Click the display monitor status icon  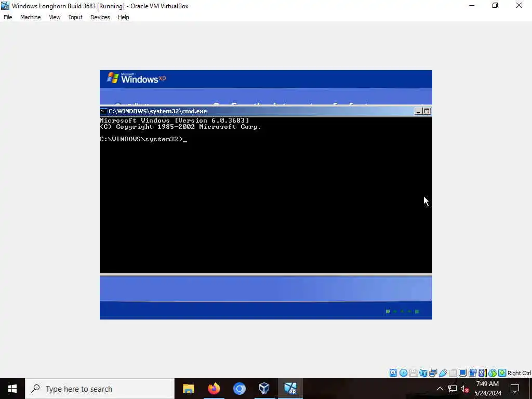462,373
